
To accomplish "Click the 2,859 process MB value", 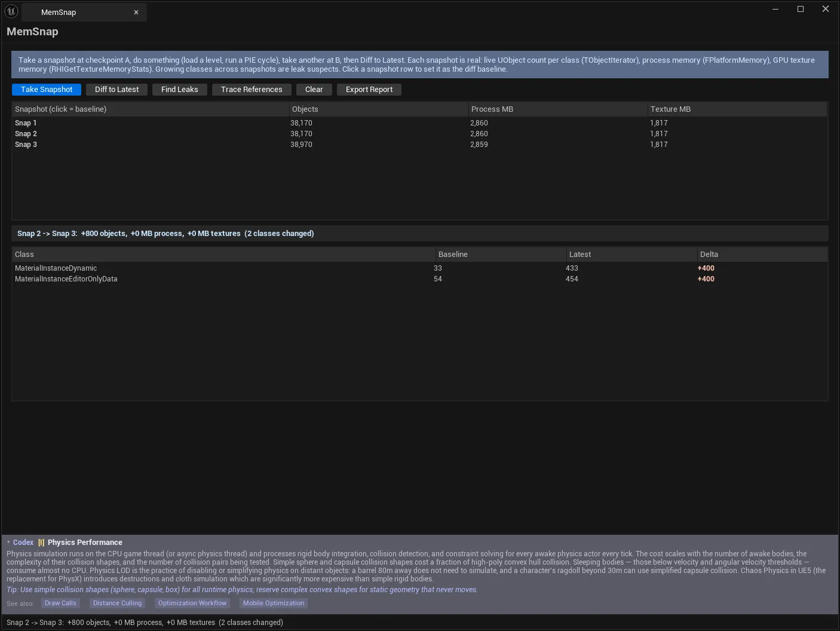I will pyautogui.click(x=479, y=145).
